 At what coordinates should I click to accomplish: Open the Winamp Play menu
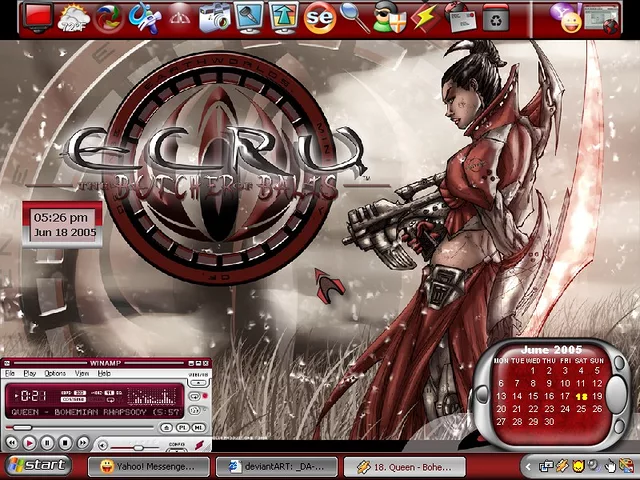(30, 373)
